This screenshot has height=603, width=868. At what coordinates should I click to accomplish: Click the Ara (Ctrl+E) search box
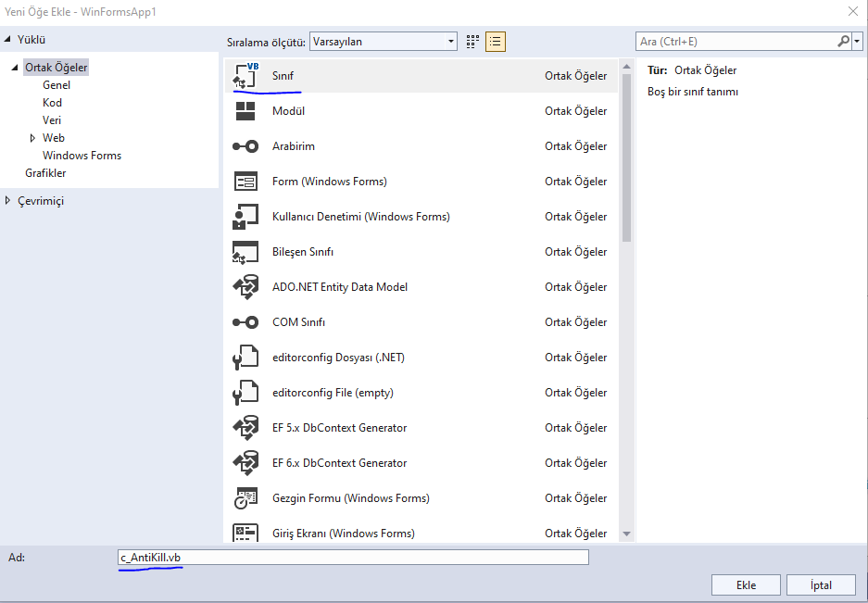click(736, 42)
